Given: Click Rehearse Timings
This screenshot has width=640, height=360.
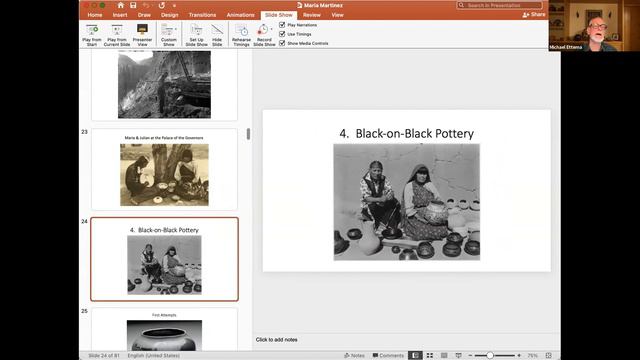Looking at the screenshot, I should click(x=241, y=35).
